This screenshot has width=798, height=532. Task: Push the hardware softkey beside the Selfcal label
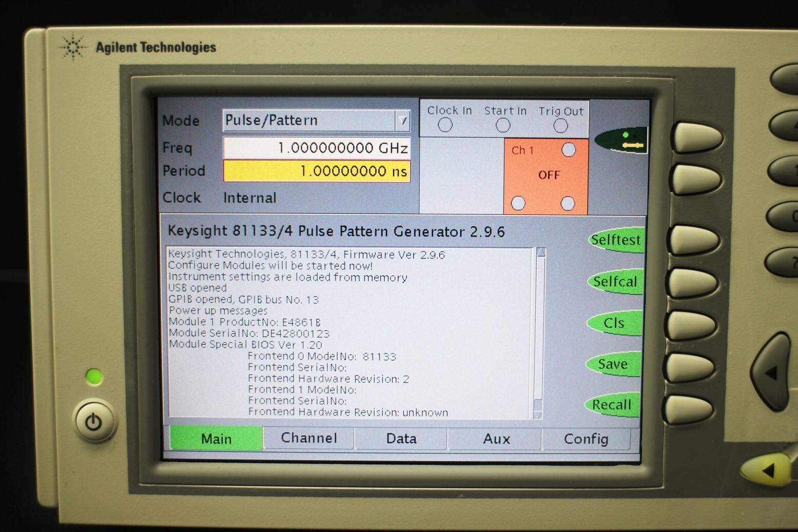[691, 283]
